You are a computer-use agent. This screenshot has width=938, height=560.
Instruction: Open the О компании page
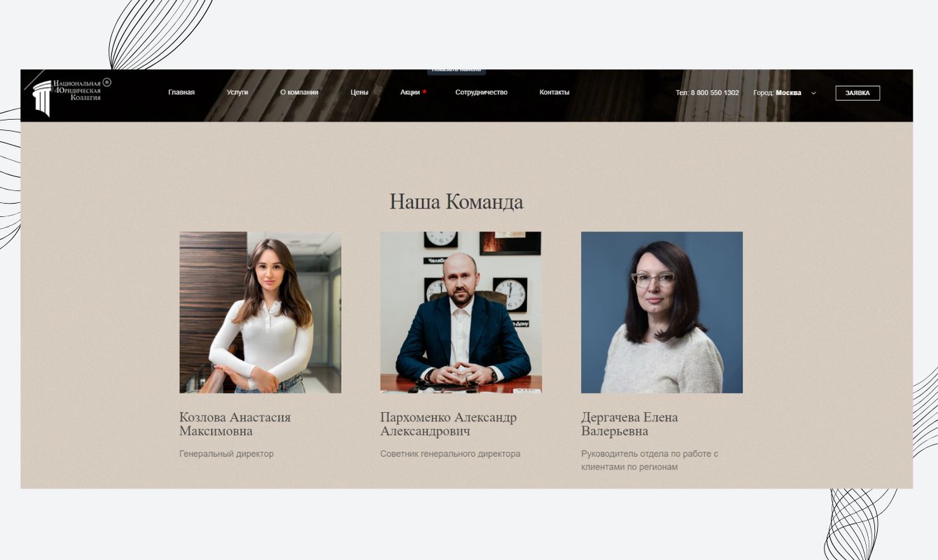pos(299,92)
